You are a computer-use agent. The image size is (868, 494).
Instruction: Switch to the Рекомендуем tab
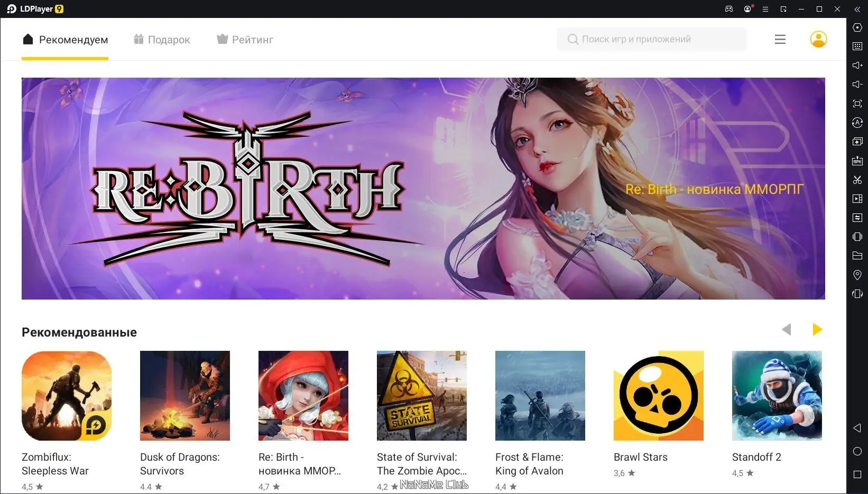click(x=65, y=40)
